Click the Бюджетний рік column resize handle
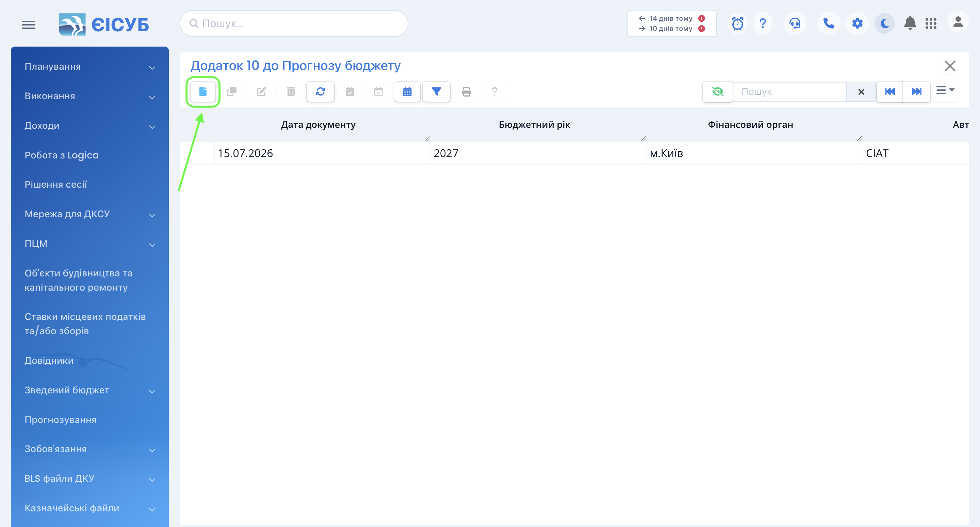This screenshot has height=527, width=980. coord(643,139)
